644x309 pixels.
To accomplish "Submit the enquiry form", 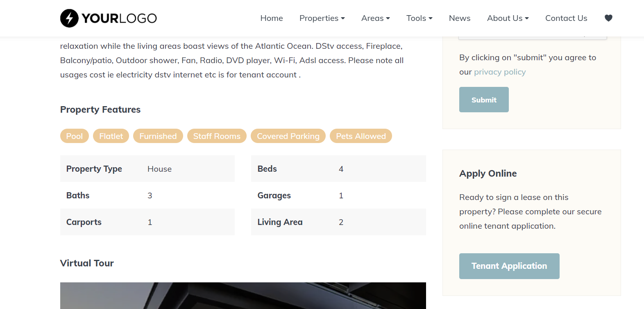I will coord(484,100).
